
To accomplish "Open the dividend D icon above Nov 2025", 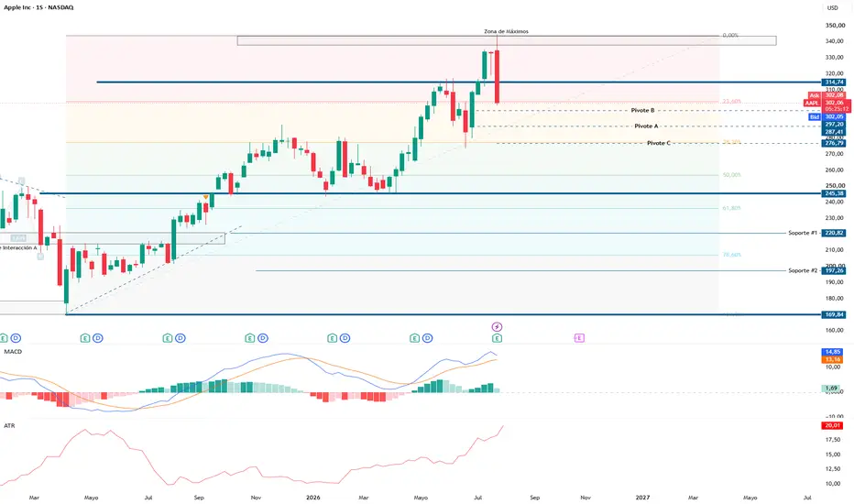I will (262, 338).
